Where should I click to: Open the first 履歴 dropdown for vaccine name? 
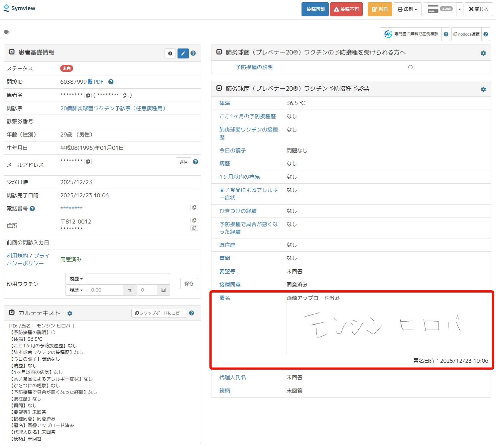coord(76,279)
